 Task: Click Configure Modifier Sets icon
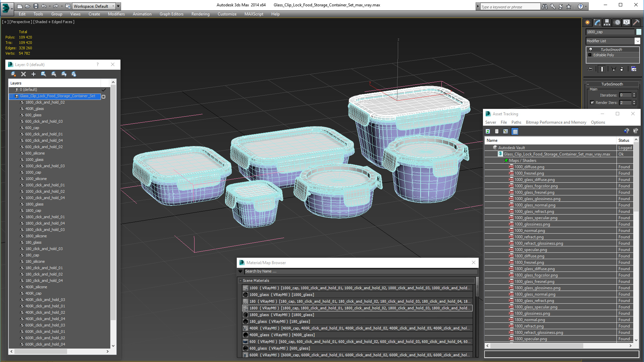pos(634,69)
